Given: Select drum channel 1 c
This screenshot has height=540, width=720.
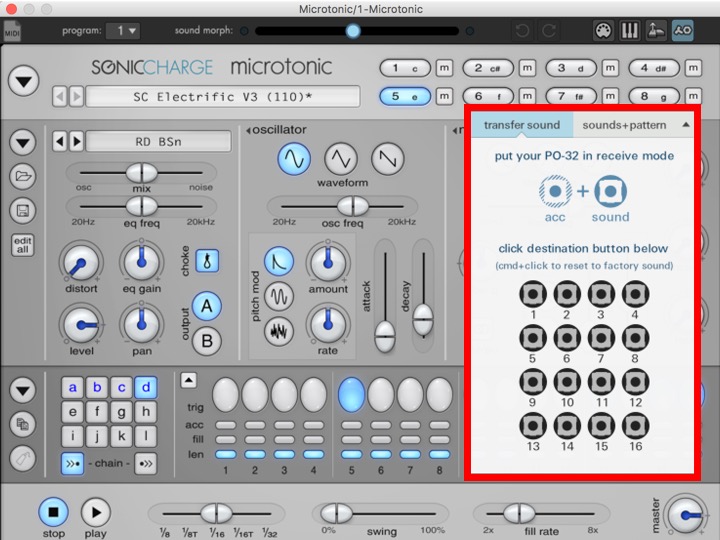Looking at the screenshot, I should click(x=405, y=68).
